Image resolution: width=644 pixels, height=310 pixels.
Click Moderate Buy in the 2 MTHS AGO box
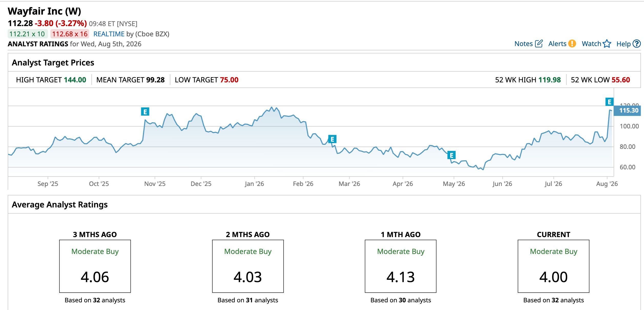(248, 252)
